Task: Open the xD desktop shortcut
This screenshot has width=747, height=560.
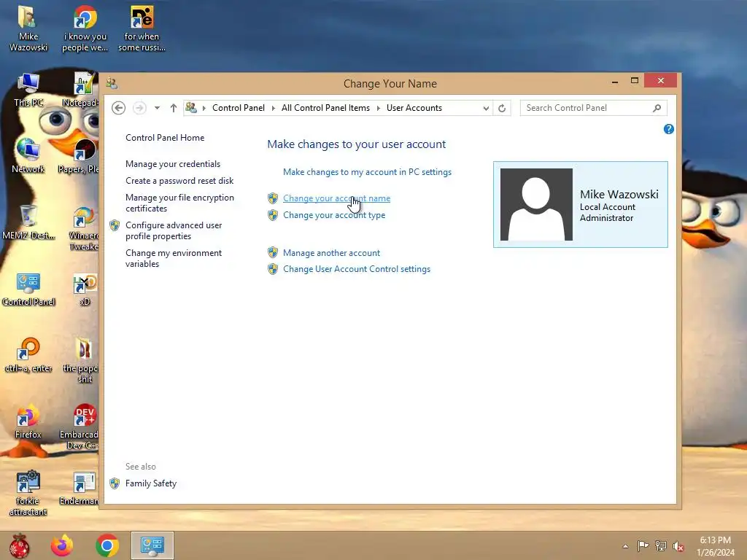Action: click(85, 289)
